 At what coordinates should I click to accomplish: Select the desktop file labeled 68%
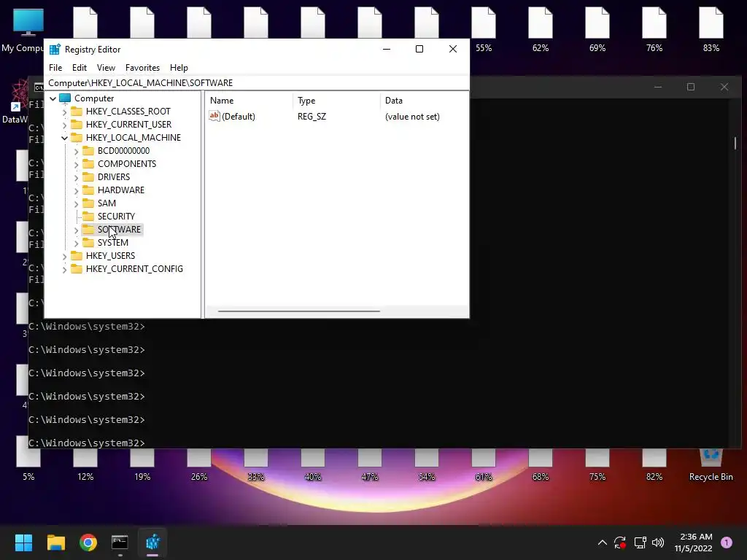[x=541, y=465]
